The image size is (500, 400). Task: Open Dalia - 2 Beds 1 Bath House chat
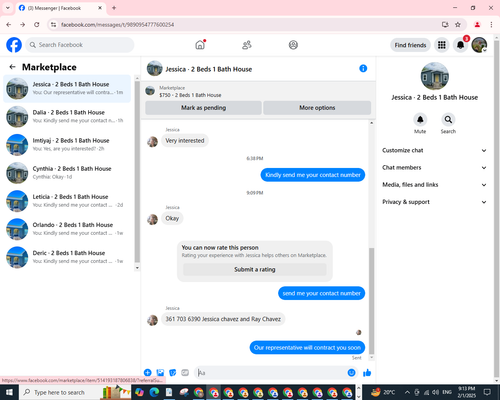pyautogui.click(x=67, y=116)
